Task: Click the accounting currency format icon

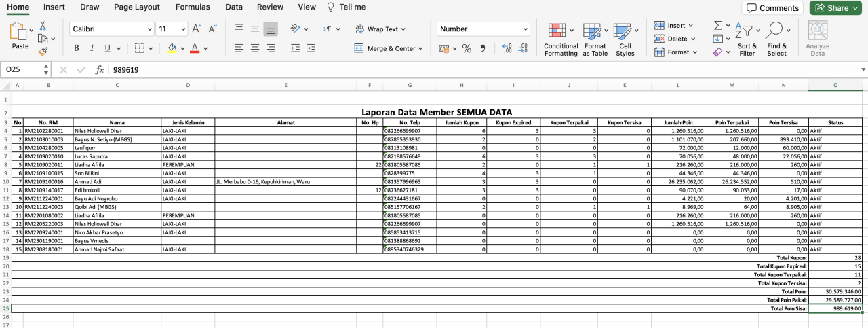Action: coord(443,48)
